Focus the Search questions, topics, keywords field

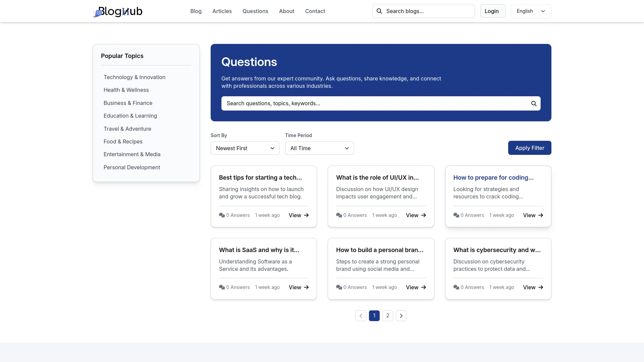376,104
